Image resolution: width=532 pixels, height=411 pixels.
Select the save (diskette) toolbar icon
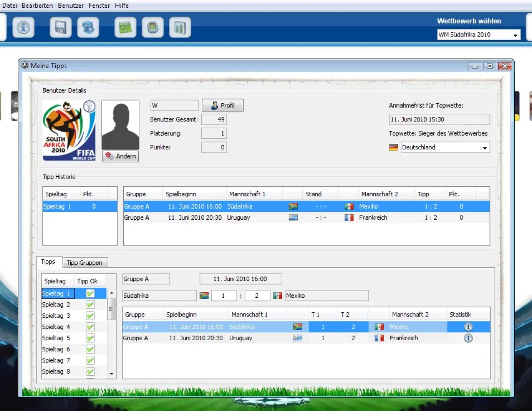61,27
